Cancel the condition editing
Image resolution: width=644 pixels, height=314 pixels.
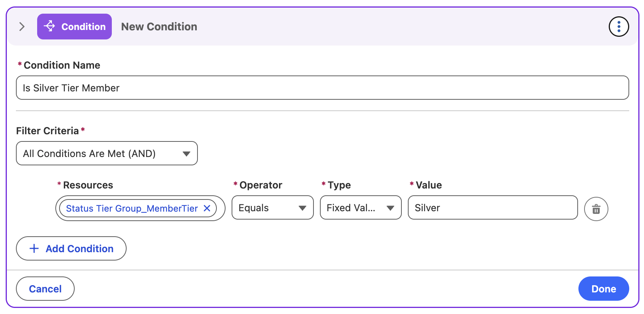coord(45,289)
